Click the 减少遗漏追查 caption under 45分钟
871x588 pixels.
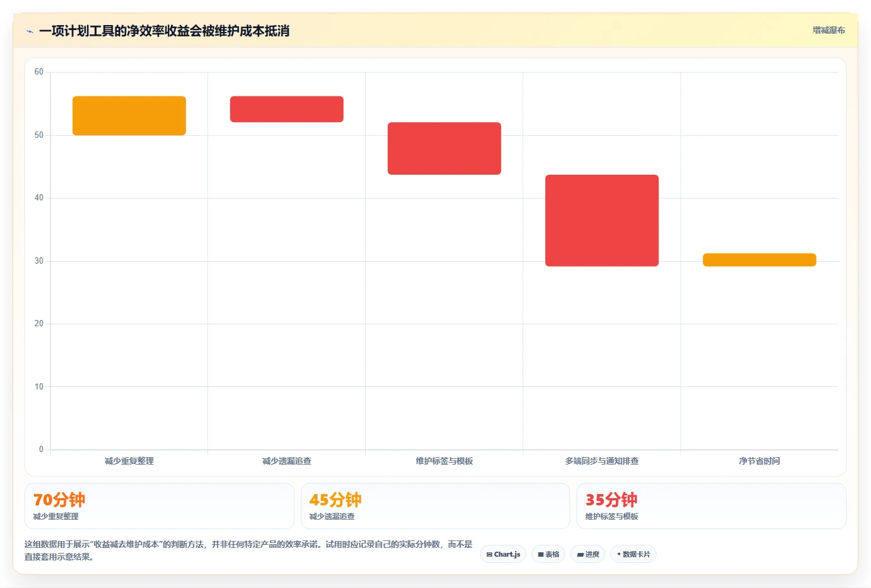coord(332,517)
